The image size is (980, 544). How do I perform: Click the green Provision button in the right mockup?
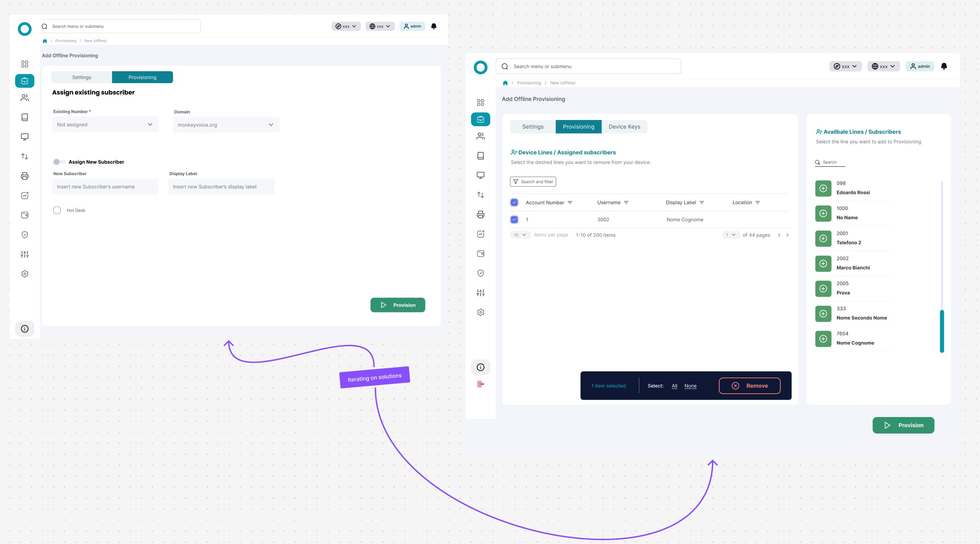(903, 425)
